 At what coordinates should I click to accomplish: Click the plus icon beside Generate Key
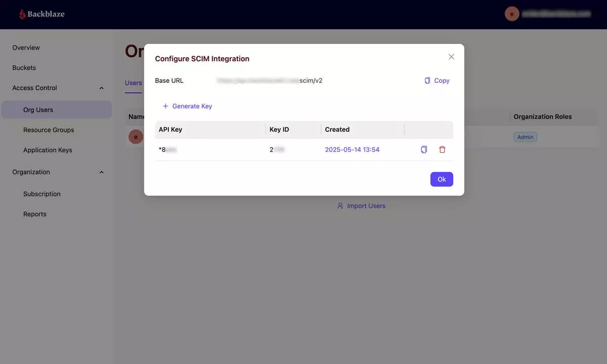pos(165,106)
